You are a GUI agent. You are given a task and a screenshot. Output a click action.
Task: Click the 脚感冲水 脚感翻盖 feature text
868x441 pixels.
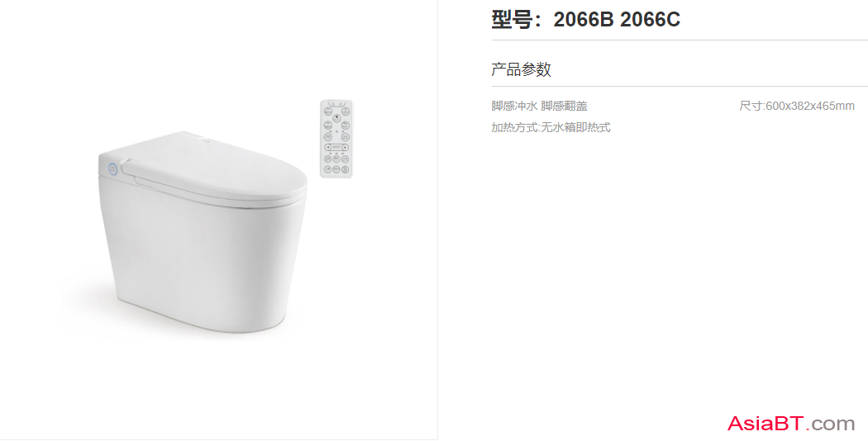coord(539,106)
